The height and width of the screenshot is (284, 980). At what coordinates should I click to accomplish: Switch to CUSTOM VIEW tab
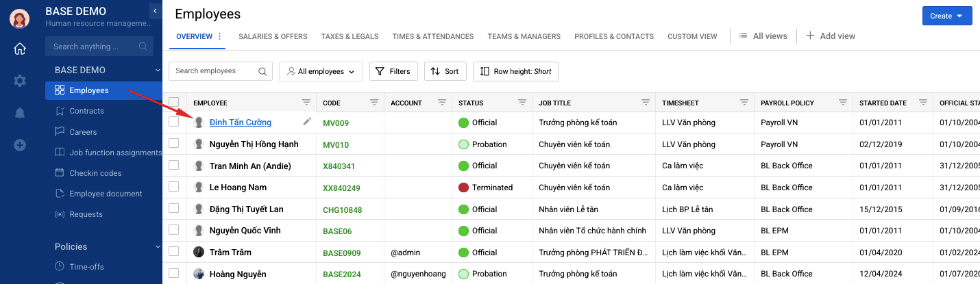click(692, 36)
